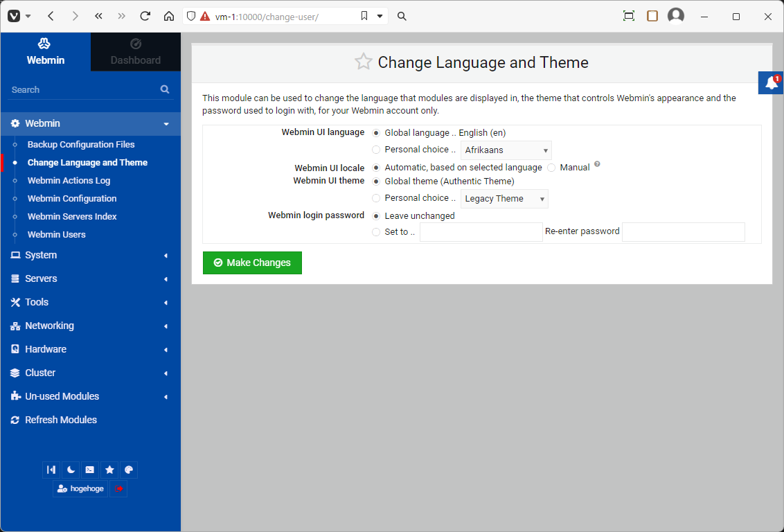Go back to previous page

pyautogui.click(x=51, y=16)
